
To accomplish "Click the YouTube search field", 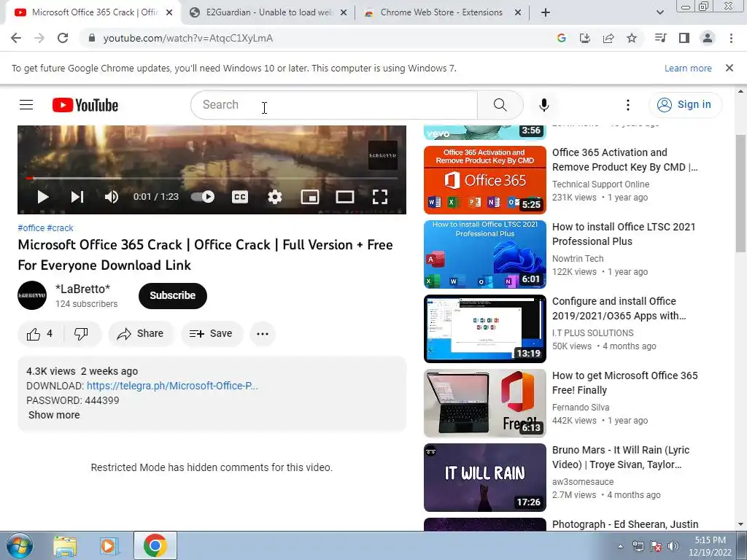I will (334, 105).
